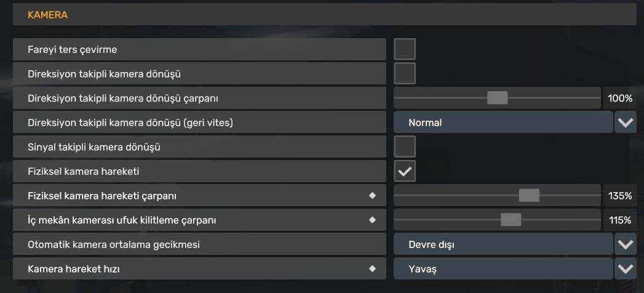This screenshot has width=644, height=293.
Task: Select the Otomatik kamera ortalama gecikmesi label
Action: click(x=114, y=244)
